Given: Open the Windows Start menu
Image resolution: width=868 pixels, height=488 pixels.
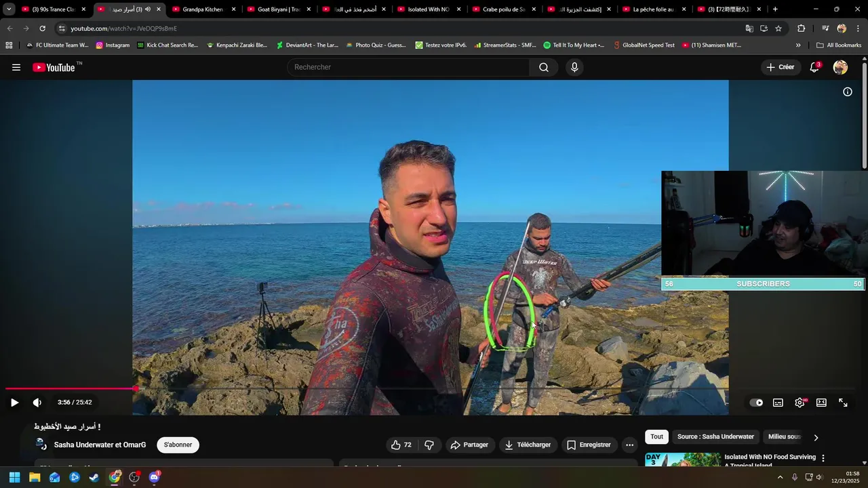Looking at the screenshot, I should 14,477.
